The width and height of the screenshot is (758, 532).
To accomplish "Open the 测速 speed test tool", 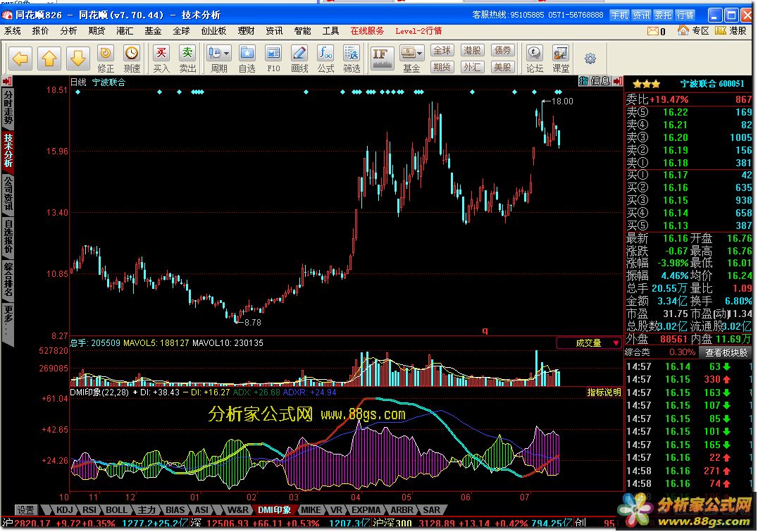I will click(132, 59).
